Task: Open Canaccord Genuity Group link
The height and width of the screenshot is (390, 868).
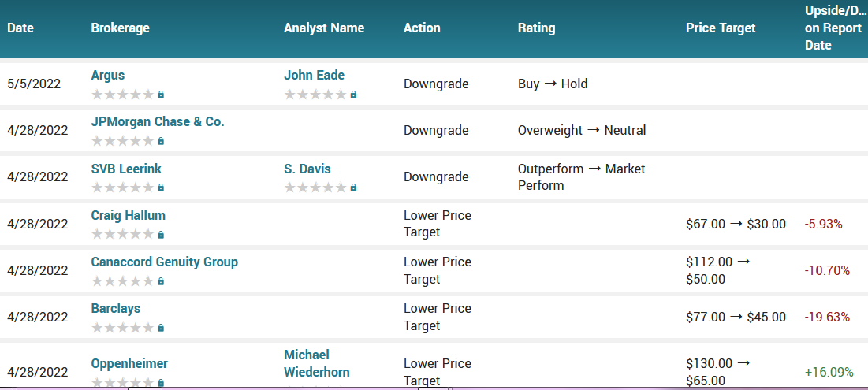Action: click(x=164, y=262)
